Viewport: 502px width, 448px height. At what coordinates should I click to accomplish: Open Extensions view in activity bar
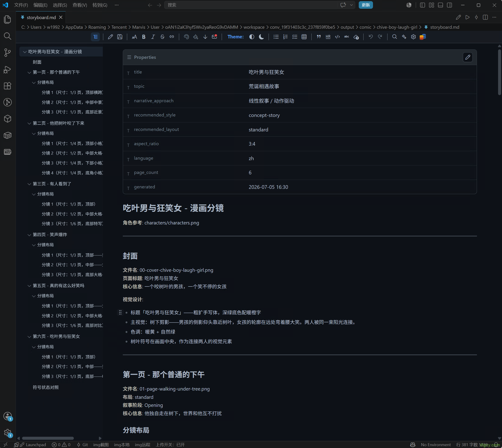coord(8,86)
